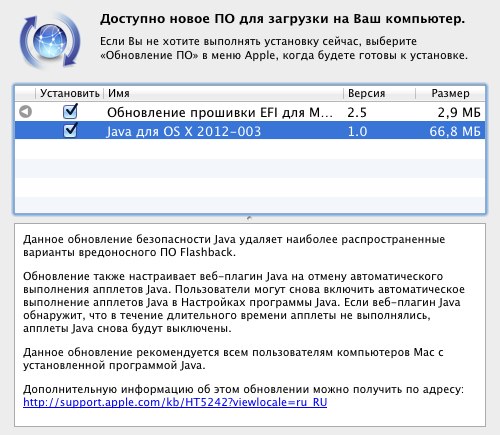The height and width of the screenshot is (435, 500).
Task: Sort by the Имя column header
Action: point(119,93)
